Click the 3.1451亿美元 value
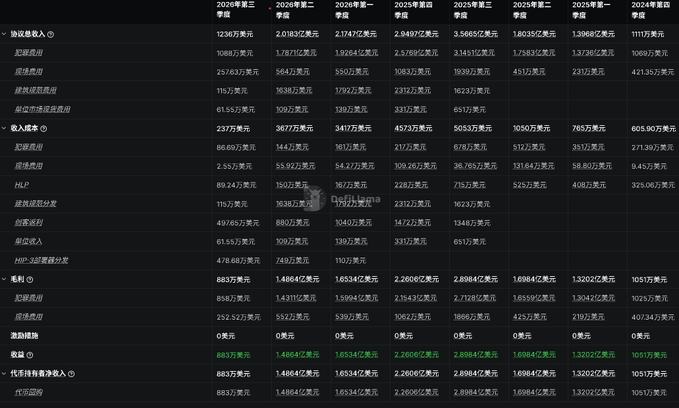 (474, 53)
